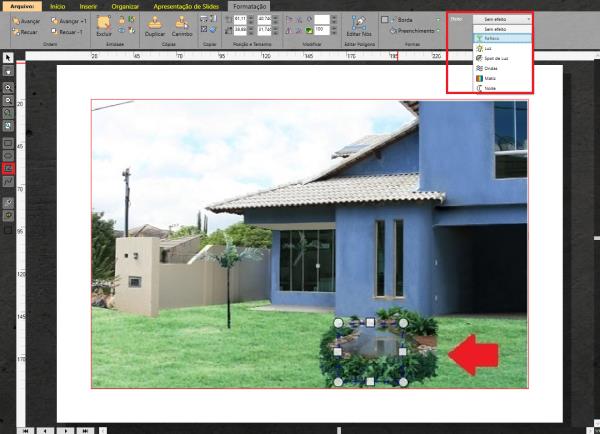Select the highlighted image tool in left toolbar

(8, 169)
